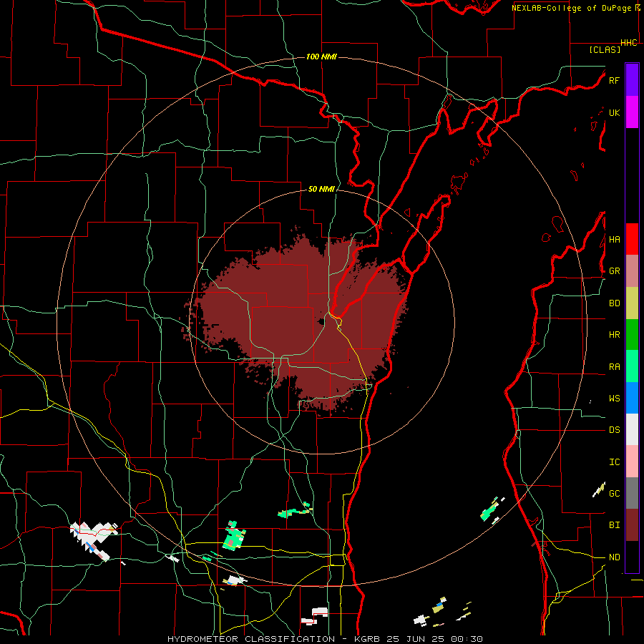This screenshot has width=644, height=644.
Task: Select the gray GC legend swatch
Action: [x=632, y=493]
